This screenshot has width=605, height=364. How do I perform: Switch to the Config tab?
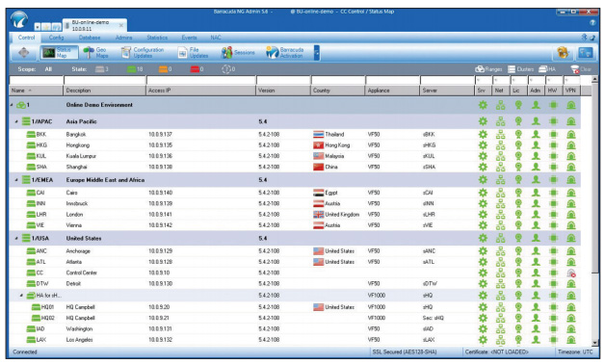pyautogui.click(x=56, y=38)
